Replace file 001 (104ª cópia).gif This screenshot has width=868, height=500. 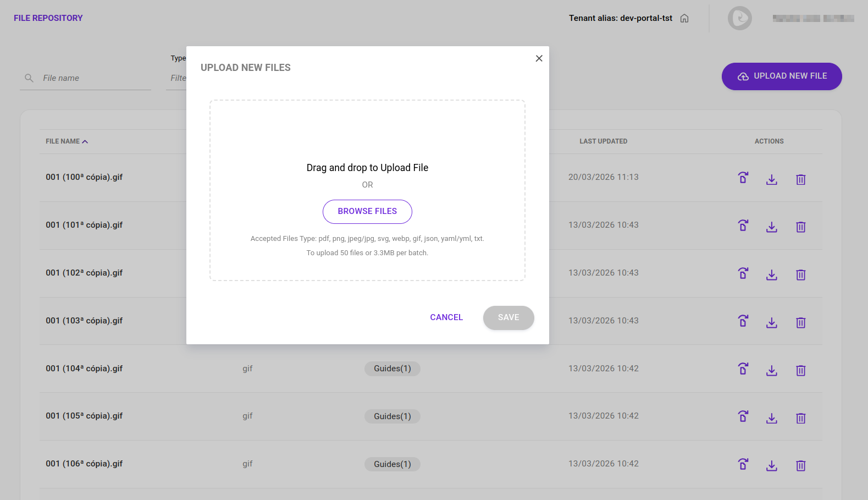click(x=743, y=369)
